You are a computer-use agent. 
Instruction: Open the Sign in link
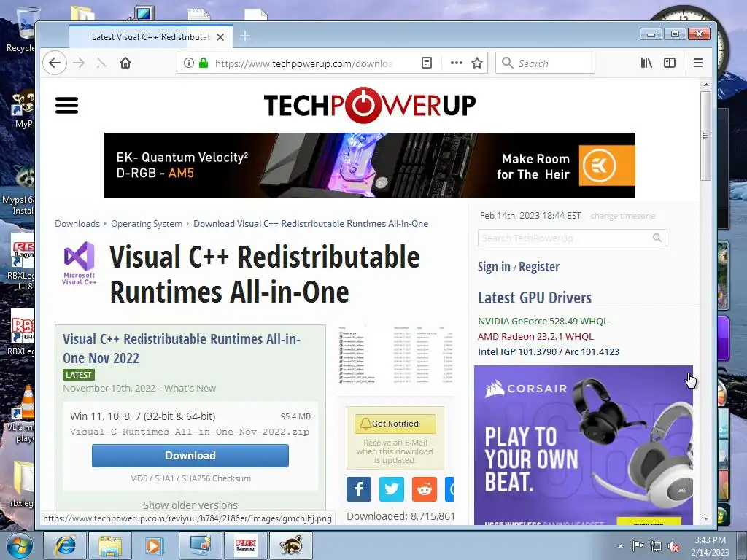pyautogui.click(x=494, y=267)
